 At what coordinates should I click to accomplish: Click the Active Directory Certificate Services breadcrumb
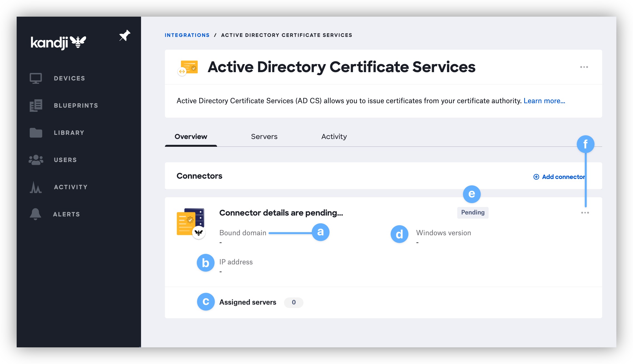pyautogui.click(x=287, y=35)
